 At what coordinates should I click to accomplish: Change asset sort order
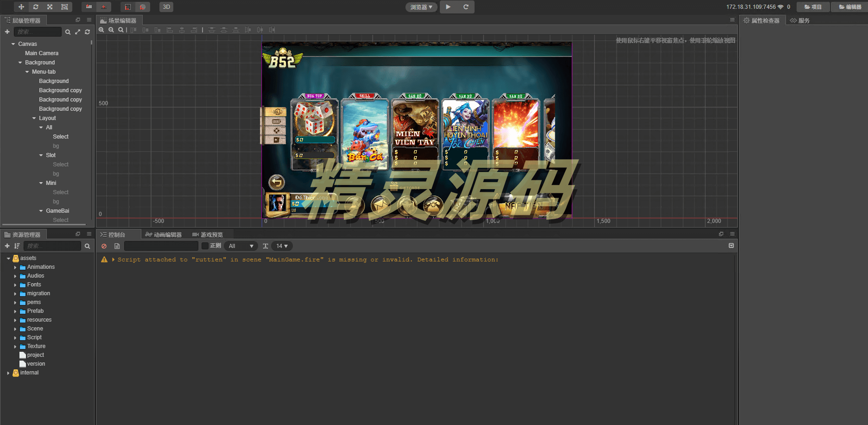pyautogui.click(x=17, y=246)
